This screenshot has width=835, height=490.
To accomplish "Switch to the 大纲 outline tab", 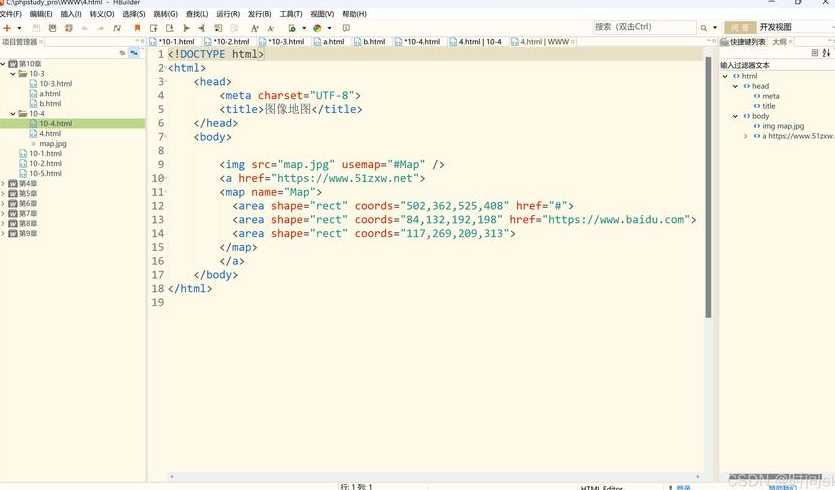I will [x=780, y=42].
